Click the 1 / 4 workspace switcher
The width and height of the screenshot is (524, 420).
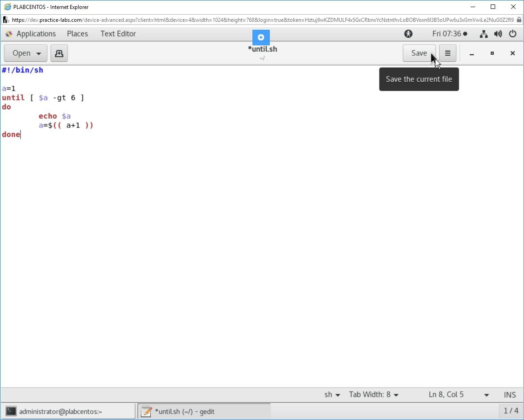coord(511,411)
